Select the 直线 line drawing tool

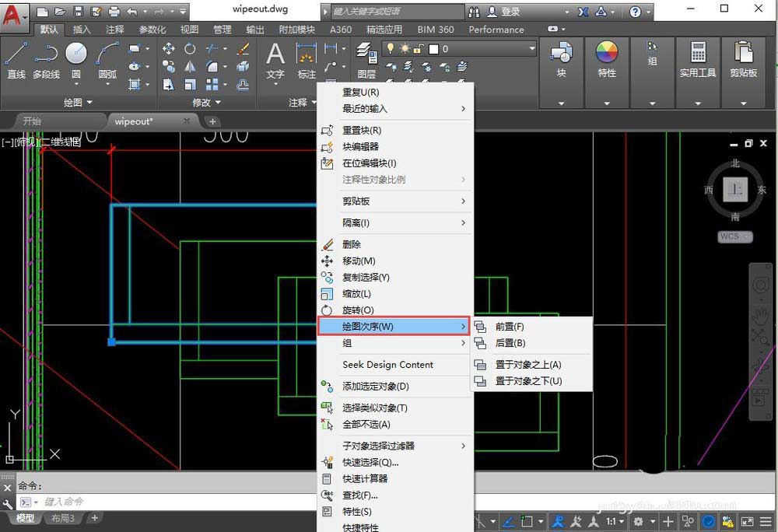(x=16, y=61)
